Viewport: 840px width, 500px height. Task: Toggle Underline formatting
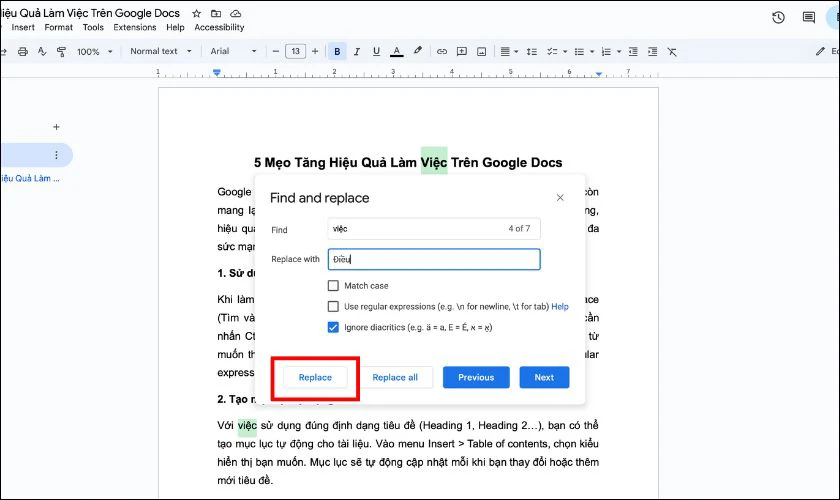coord(376,51)
